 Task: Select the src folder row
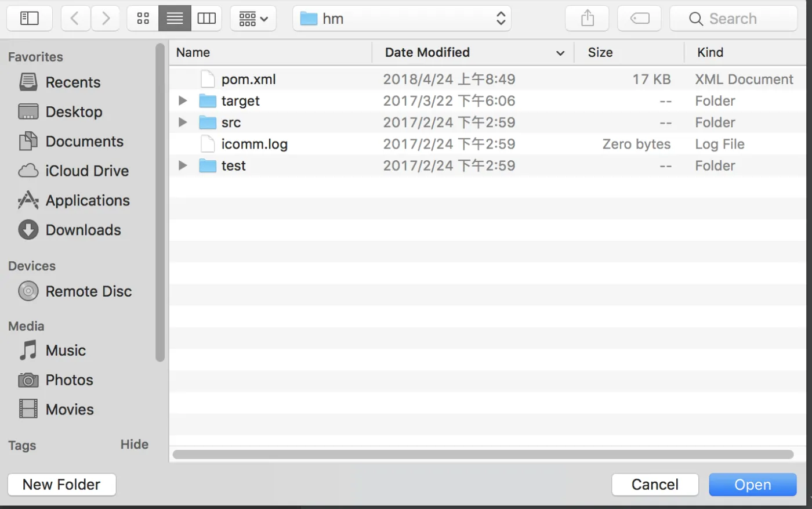coord(487,122)
